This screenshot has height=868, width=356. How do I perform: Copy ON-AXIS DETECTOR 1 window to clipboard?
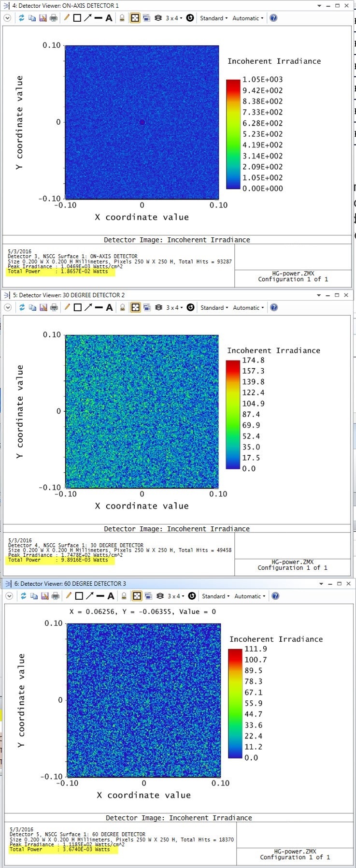pos(32,18)
